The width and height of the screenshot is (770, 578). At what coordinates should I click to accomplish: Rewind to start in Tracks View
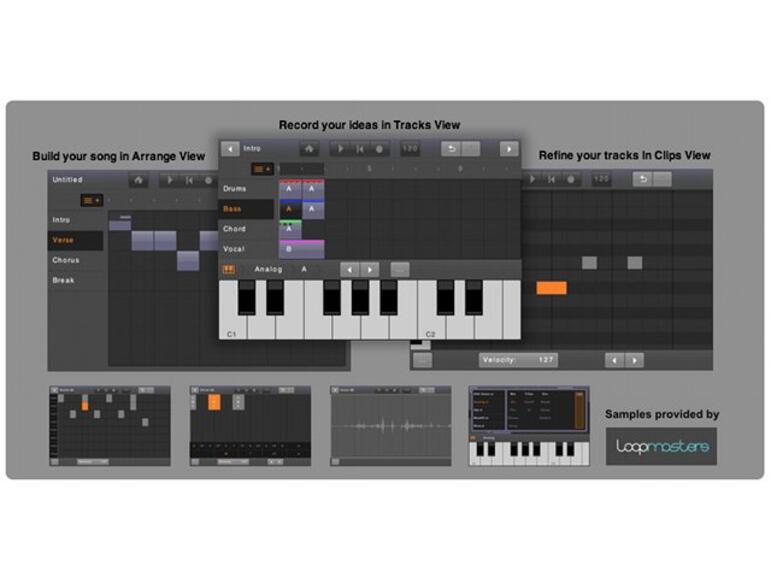pos(360,149)
